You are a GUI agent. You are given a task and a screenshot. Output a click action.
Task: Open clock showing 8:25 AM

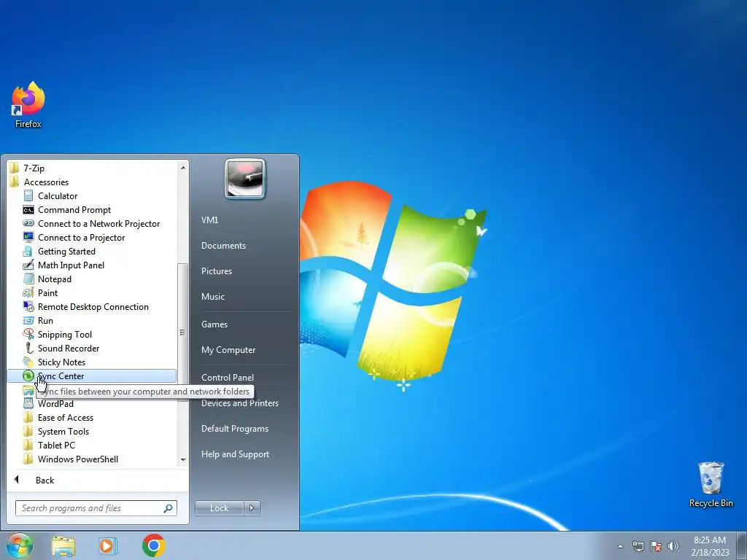point(710,545)
